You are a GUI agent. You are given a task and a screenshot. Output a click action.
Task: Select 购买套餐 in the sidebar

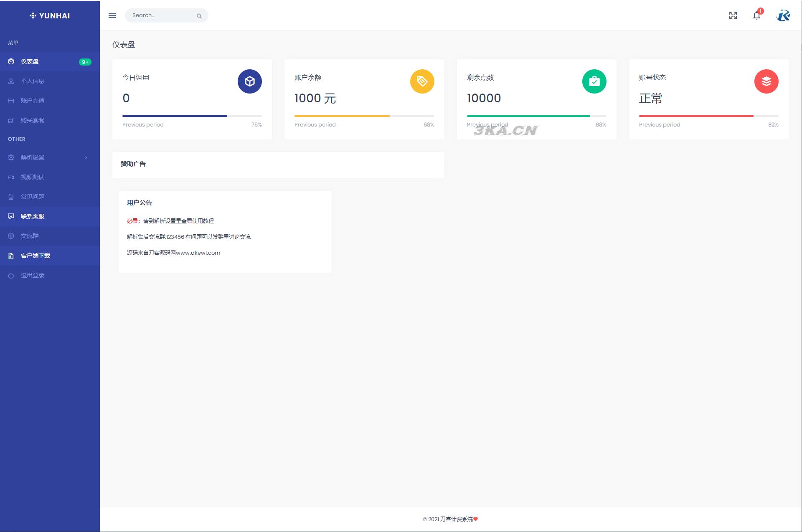(x=33, y=120)
